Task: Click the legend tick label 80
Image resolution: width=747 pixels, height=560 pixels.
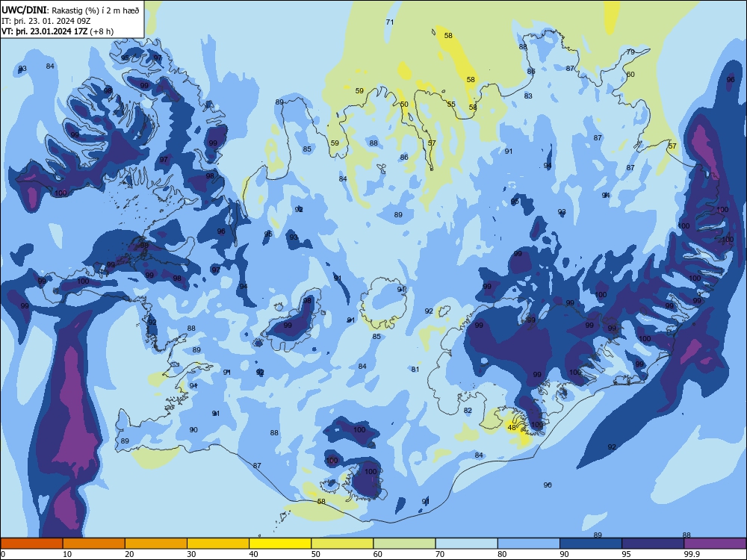Action: coord(503,554)
